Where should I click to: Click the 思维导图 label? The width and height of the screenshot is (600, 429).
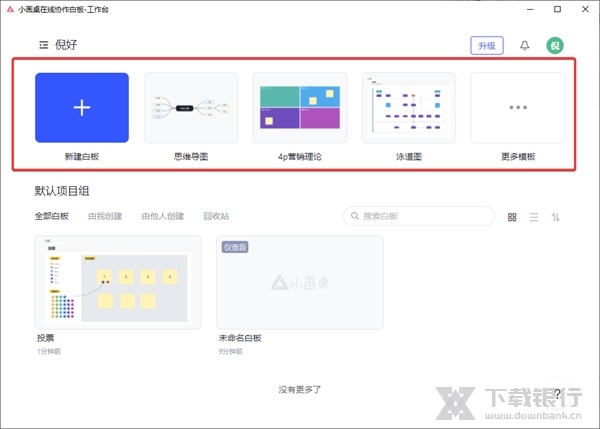coord(191,157)
